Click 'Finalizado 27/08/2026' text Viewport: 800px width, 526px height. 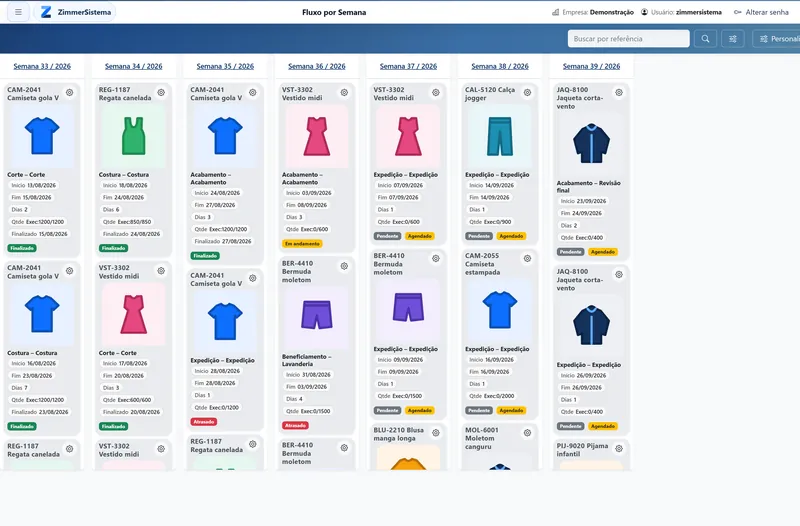[x=222, y=241]
